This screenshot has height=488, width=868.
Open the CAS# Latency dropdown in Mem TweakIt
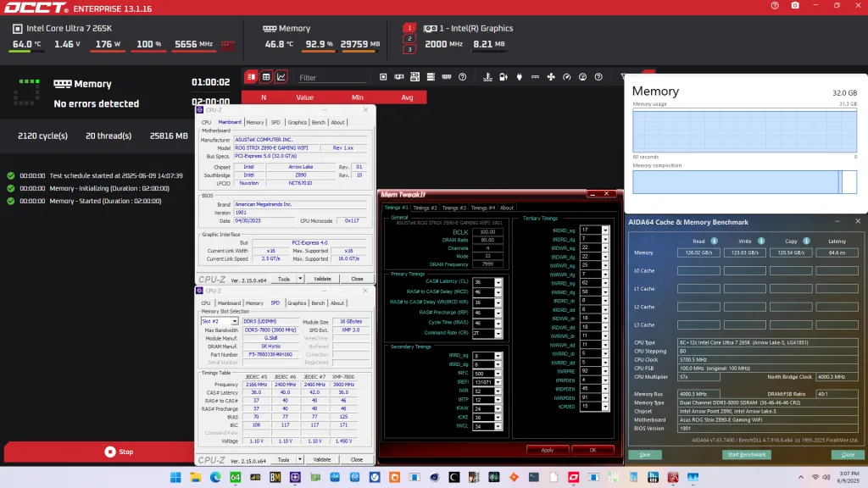[498, 283]
